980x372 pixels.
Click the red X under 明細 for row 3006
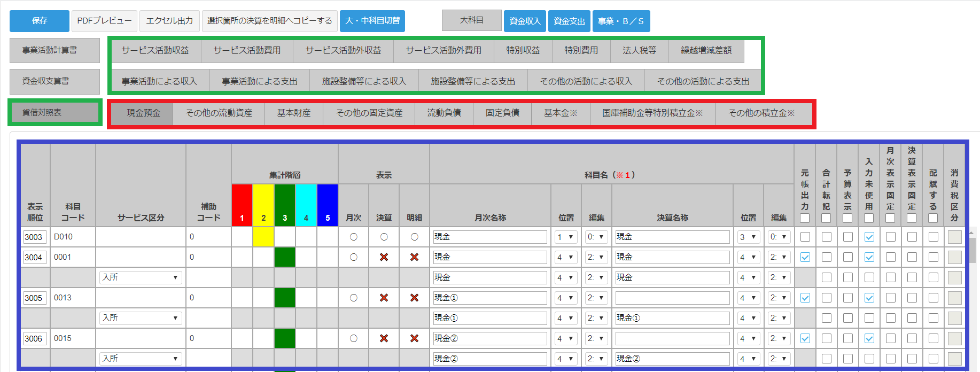pos(414,338)
